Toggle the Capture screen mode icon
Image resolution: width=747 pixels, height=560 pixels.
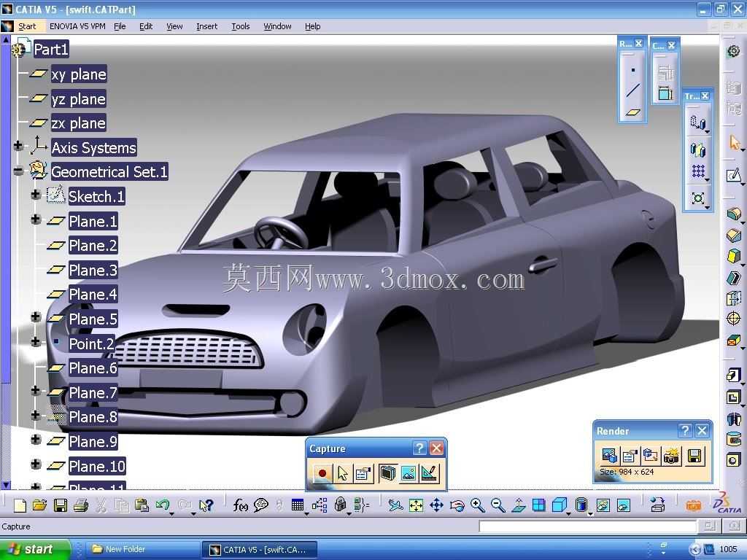pyautogui.click(x=387, y=473)
